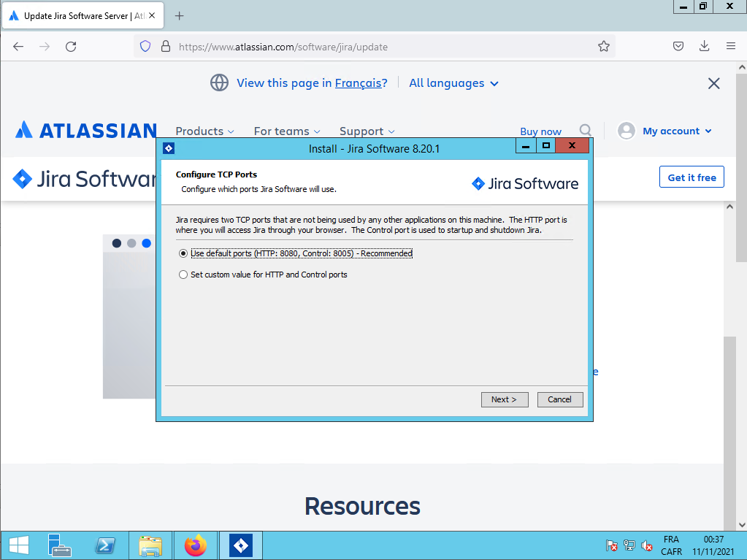Click the URL address bar
The width and height of the screenshot is (747, 560).
tap(374, 47)
